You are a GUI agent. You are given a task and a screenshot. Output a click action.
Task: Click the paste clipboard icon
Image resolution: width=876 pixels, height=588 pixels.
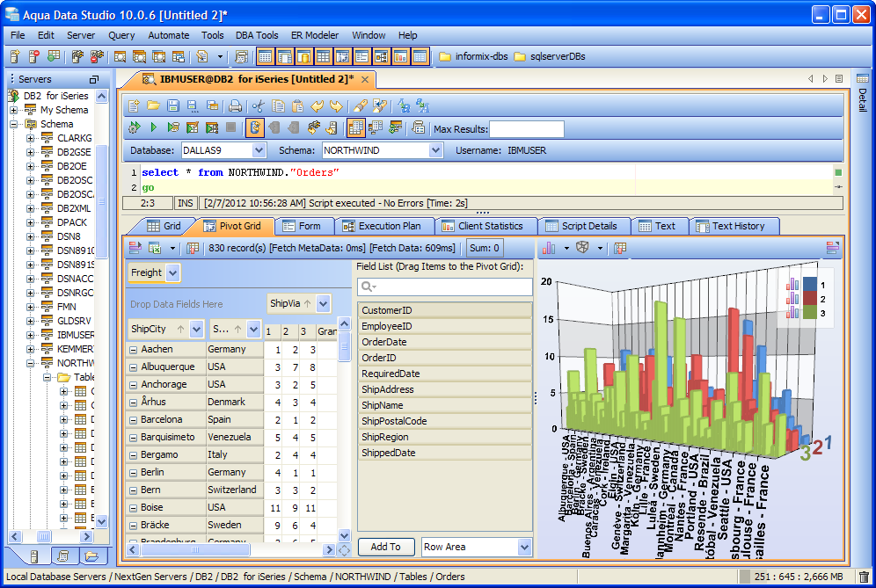pyautogui.click(x=298, y=106)
